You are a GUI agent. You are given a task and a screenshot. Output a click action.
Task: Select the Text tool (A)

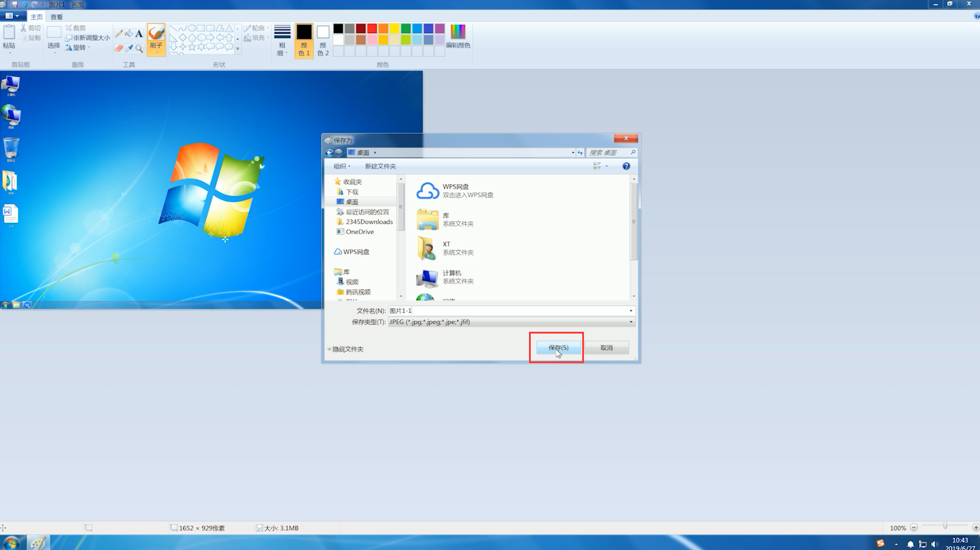coord(139,34)
